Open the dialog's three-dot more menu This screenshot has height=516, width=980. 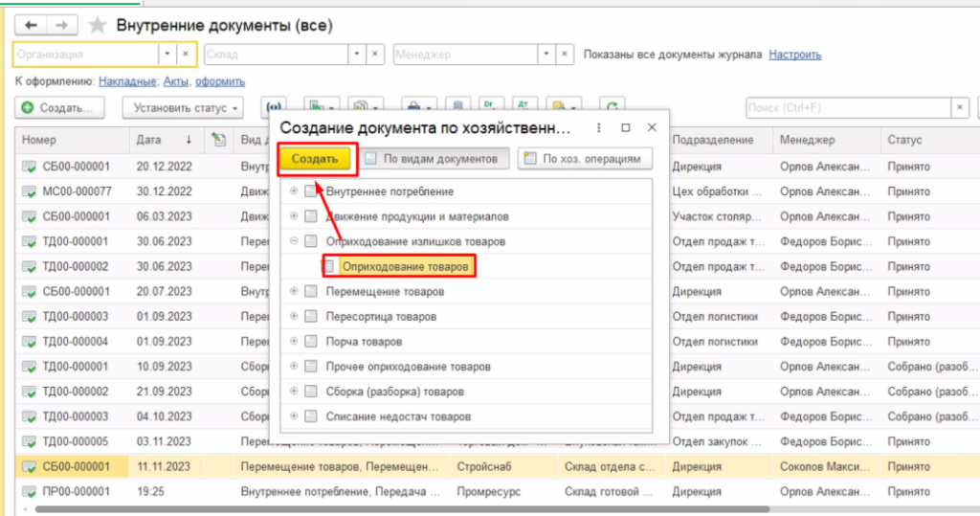[598, 127]
